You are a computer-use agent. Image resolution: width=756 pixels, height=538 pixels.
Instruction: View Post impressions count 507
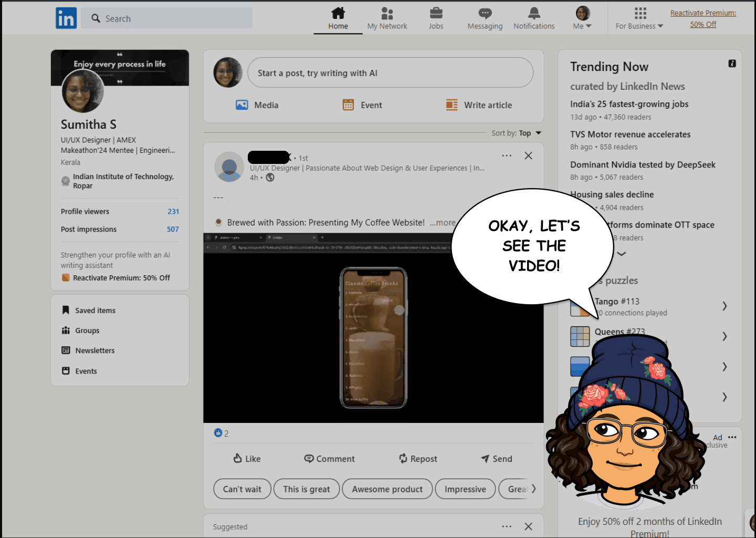[x=120, y=229]
